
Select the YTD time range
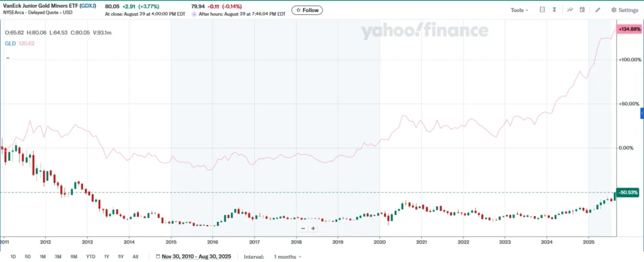coord(91,256)
